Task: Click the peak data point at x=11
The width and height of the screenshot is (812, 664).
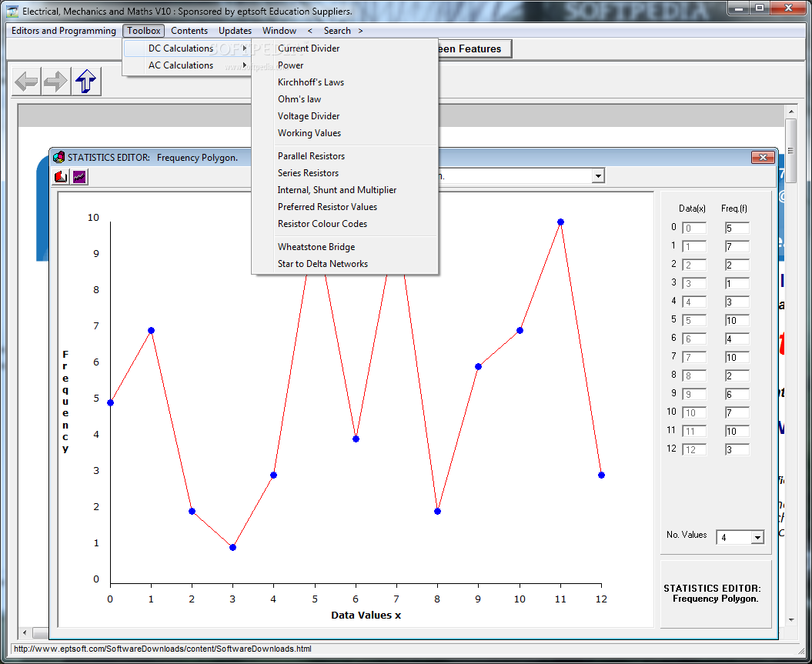Action: tap(560, 222)
